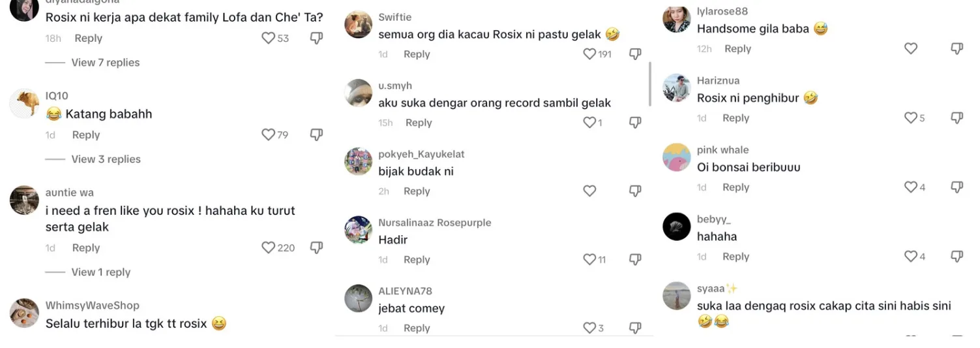980x348 pixels.
Task: Dislike pink whale's comment
Action: click(x=957, y=187)
